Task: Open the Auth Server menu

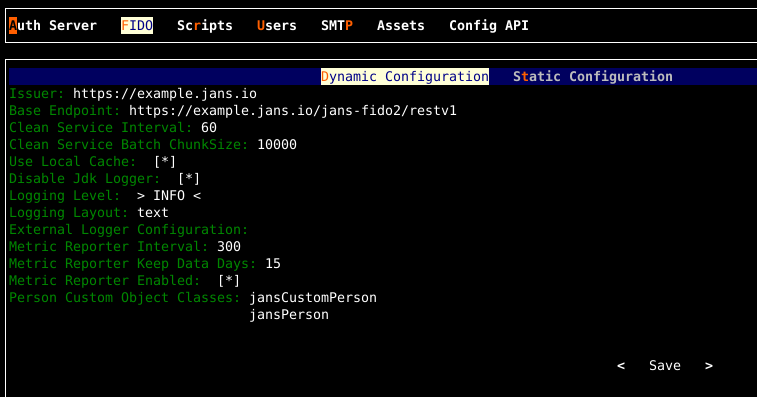Action: click(53, 26)
